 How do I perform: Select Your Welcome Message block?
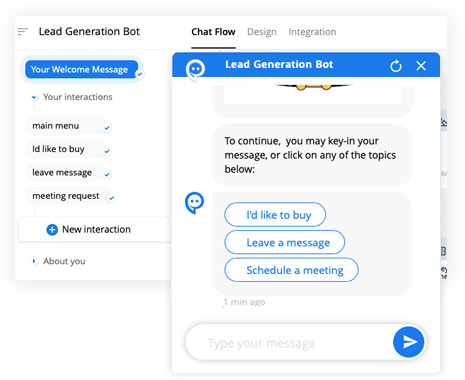click(81, 69)
